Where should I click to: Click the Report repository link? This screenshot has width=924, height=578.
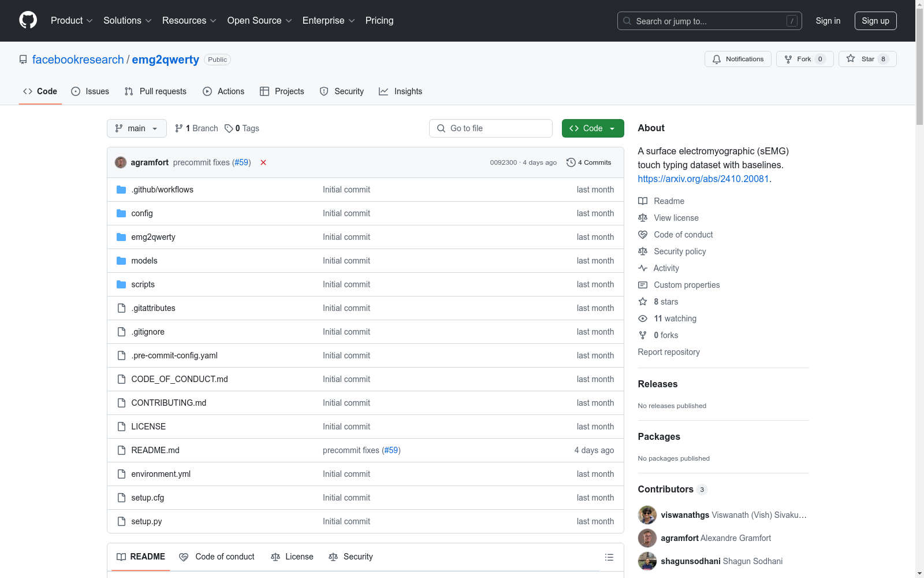pos(669,352)
